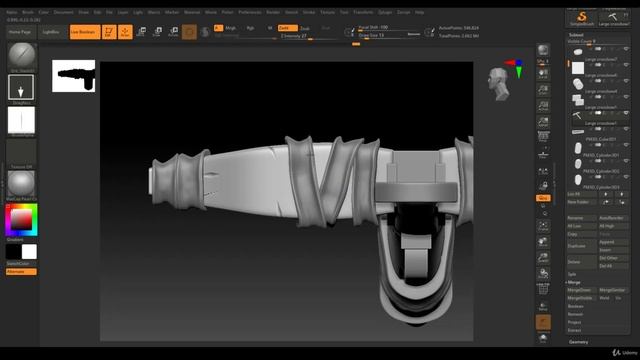Toggle the Rgb mode

click(250, 28)
